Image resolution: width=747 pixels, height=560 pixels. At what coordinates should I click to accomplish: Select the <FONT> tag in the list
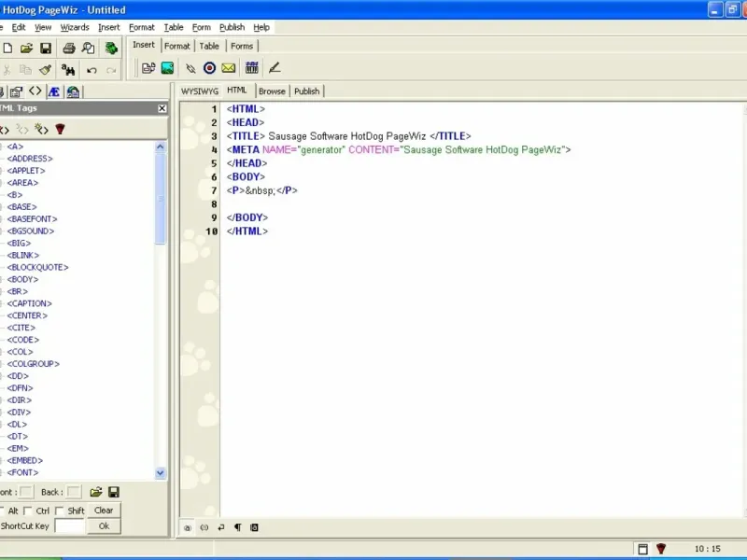22,472
